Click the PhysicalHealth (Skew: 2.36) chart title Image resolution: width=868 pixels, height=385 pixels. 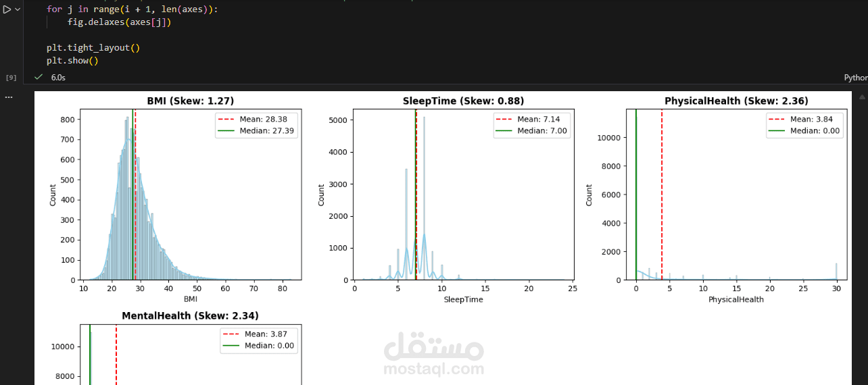(736, 101)
